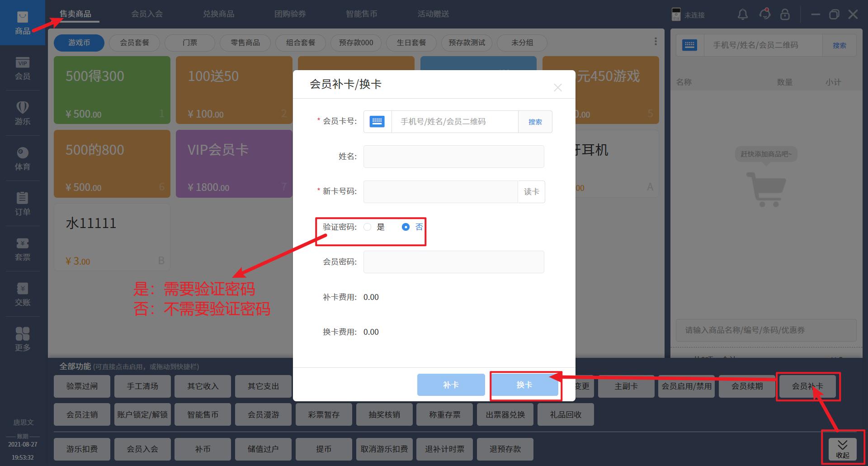Click the 彩票暂存 function button

(324, 414)
